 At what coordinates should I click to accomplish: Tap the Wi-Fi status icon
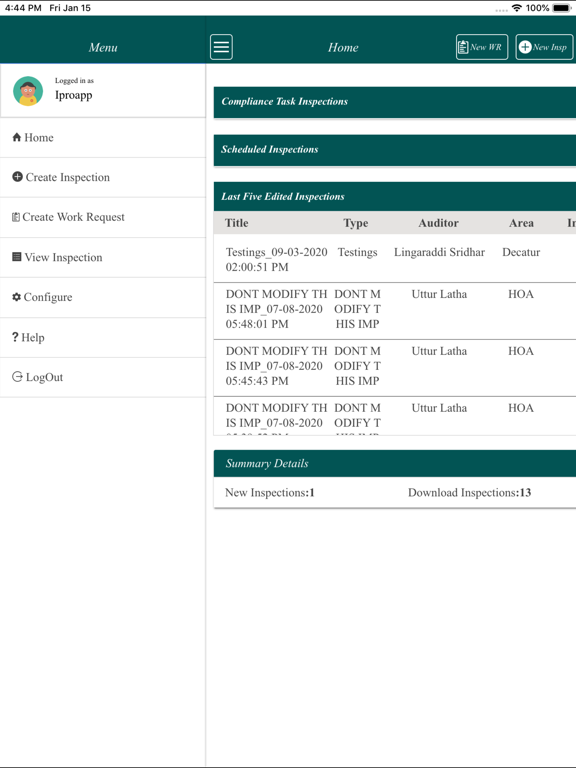516,8
